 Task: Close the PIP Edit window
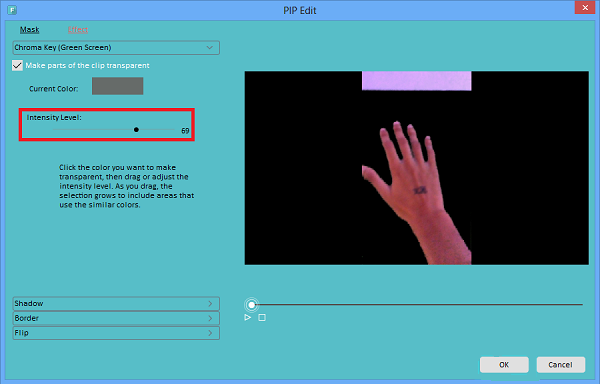(585, 8)
